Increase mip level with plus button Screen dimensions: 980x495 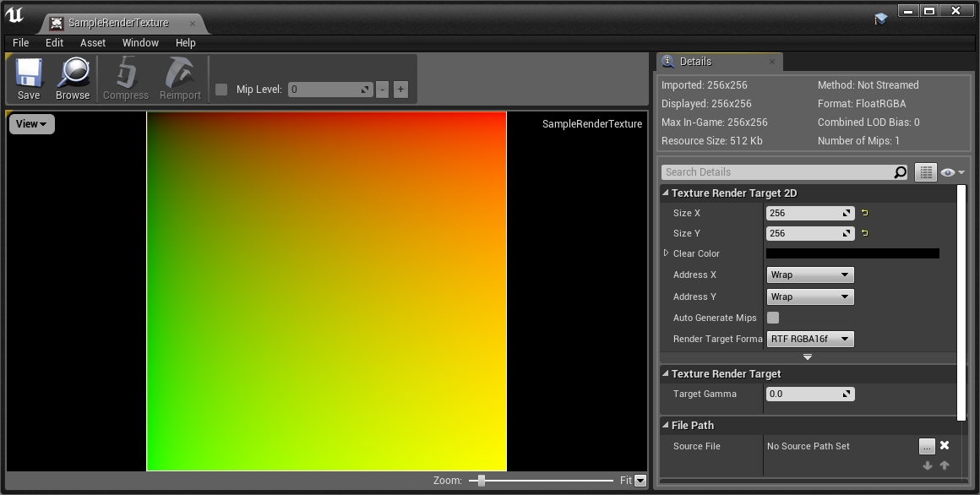[400, 90]
